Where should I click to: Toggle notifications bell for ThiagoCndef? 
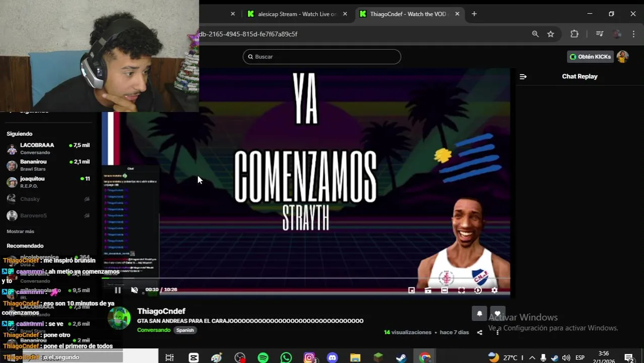coord(479,314)
